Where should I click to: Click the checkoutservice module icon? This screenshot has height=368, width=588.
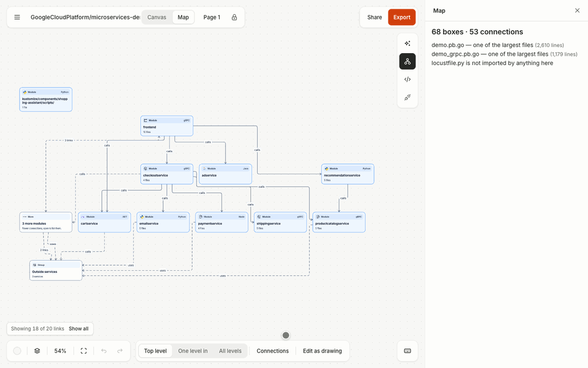[x=145, y=169]
